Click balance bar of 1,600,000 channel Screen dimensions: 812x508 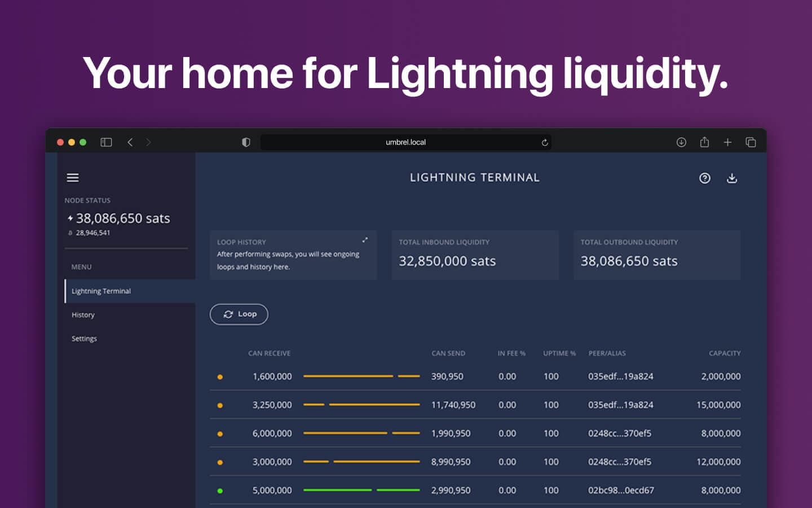click(x=361, y=376)
